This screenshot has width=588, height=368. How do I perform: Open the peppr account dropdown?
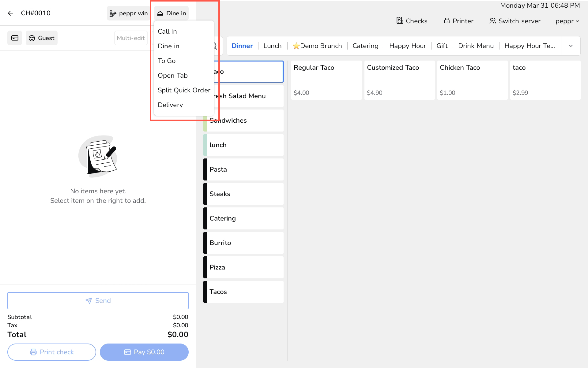pyautogui.click(x=567, y=21)
